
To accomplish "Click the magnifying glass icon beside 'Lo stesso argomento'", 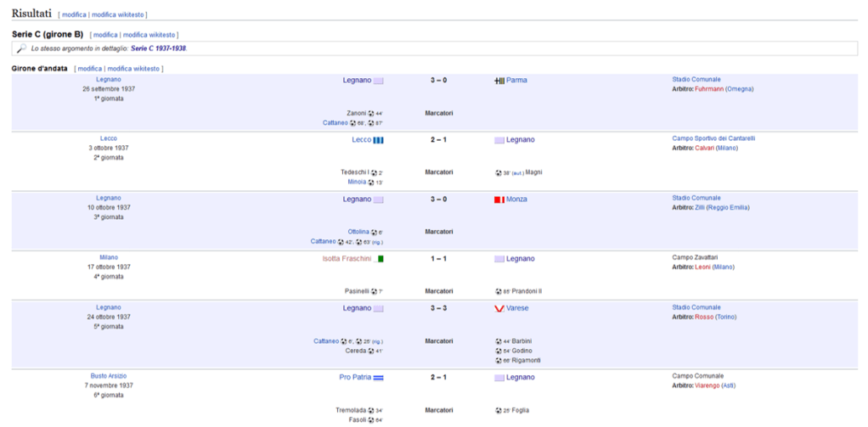I will [21, 49].
